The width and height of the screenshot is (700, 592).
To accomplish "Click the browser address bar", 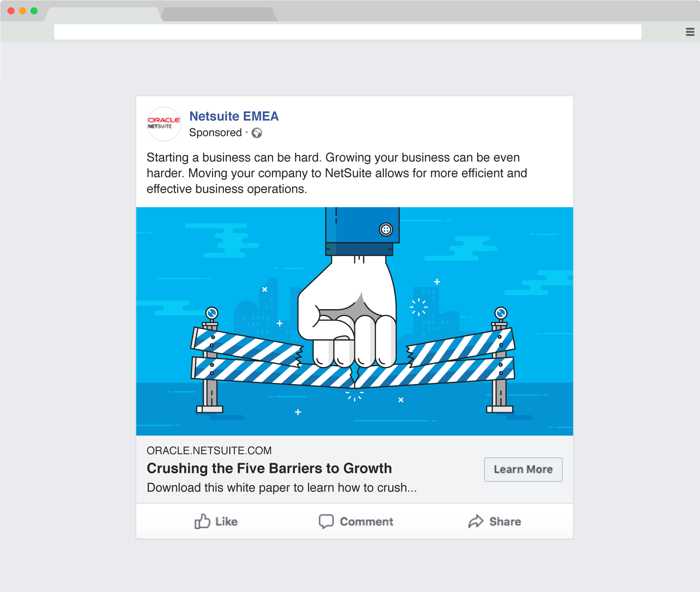I will pos(348,32).
